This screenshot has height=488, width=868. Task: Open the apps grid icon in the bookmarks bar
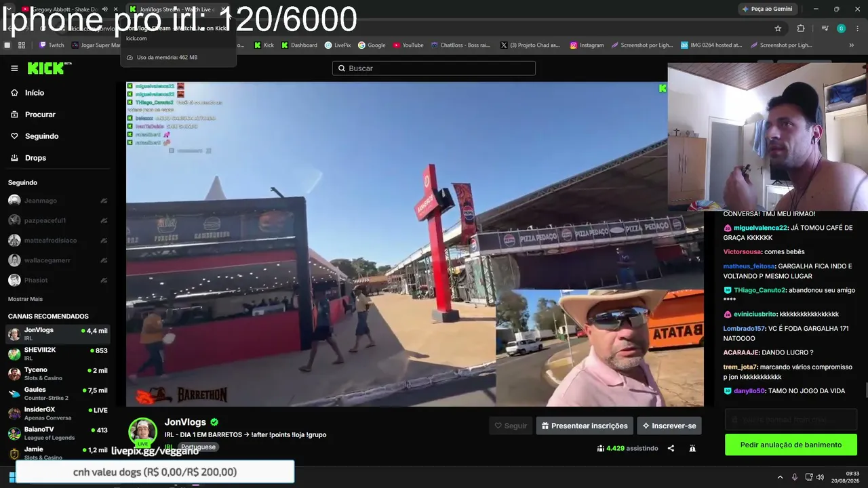pyautogui.click(x=22, y=45)
